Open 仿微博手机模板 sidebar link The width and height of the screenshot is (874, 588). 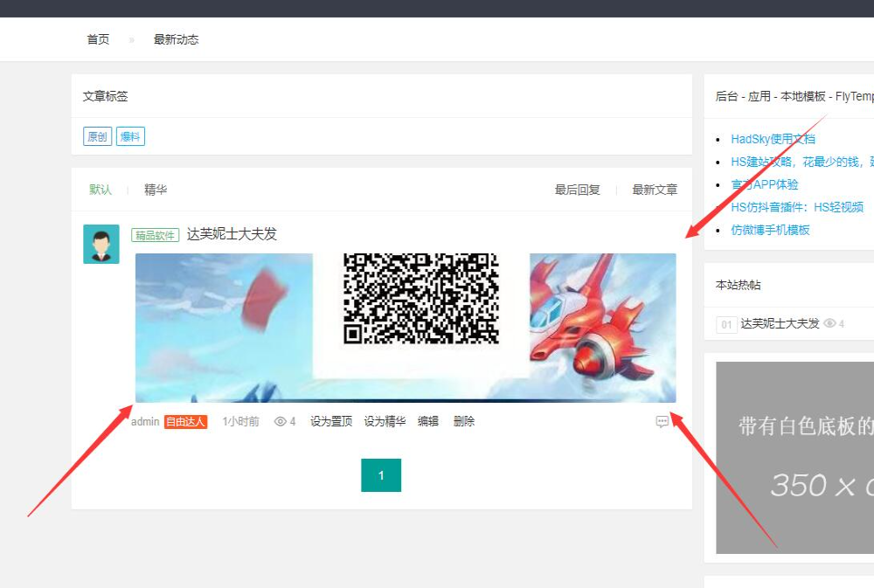770,230
